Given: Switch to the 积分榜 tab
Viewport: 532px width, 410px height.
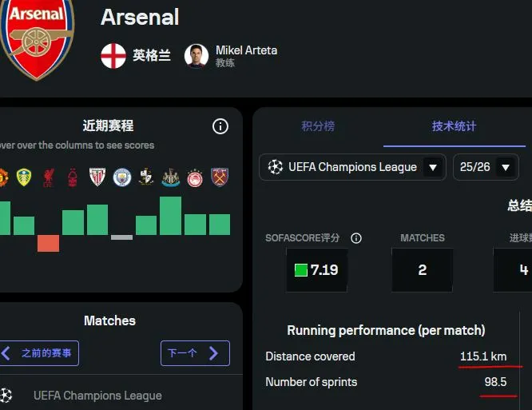Looking at the screenshot, I should click(318, 126).
